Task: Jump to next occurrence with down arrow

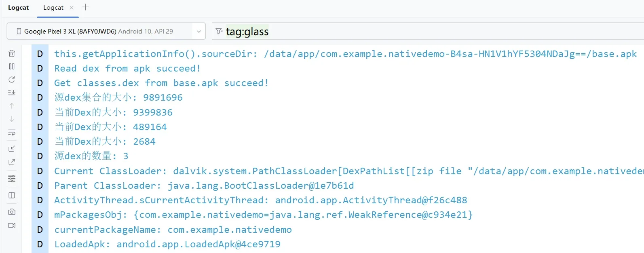Action: coord(12,119)
